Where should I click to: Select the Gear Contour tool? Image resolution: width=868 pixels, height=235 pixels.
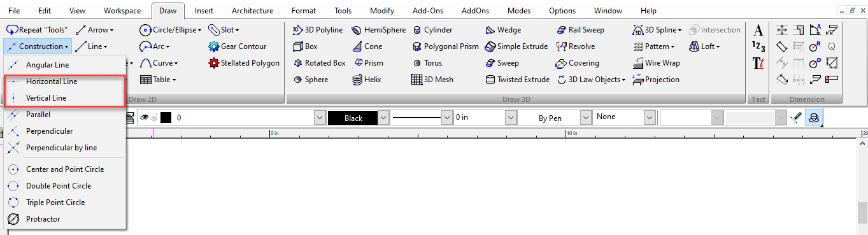coord(237,46)
